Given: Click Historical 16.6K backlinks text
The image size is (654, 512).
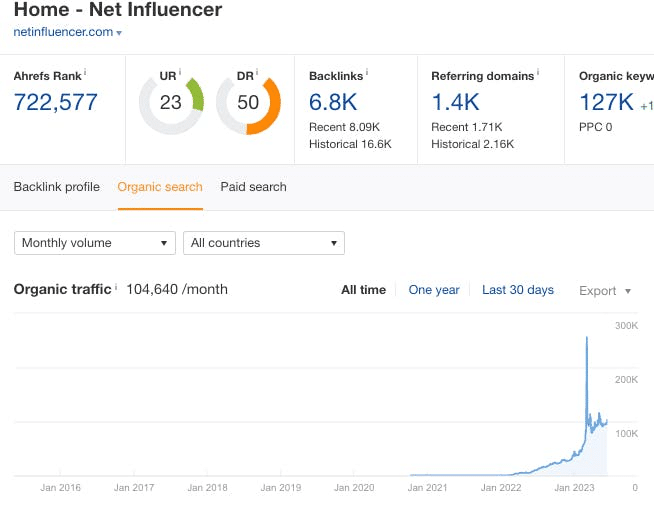Looking at the screenshot, I should point(350,144).
